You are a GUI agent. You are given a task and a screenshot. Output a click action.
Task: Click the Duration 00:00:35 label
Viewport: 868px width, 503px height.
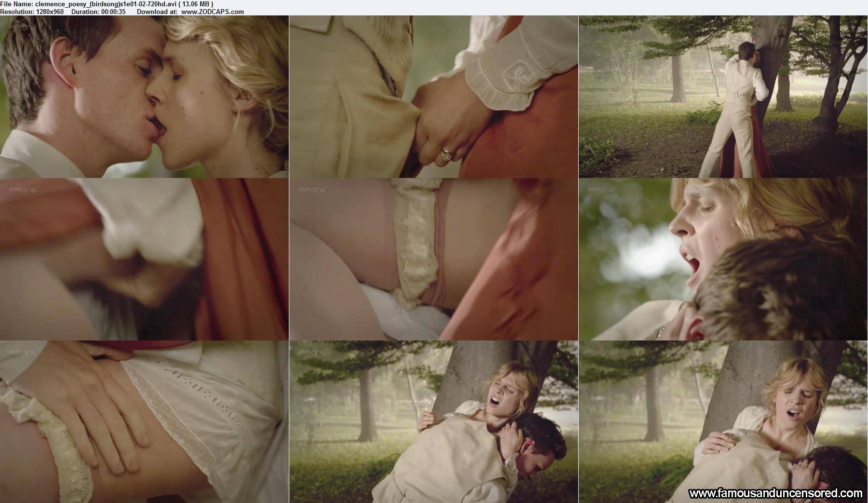(x=98, y=12)
